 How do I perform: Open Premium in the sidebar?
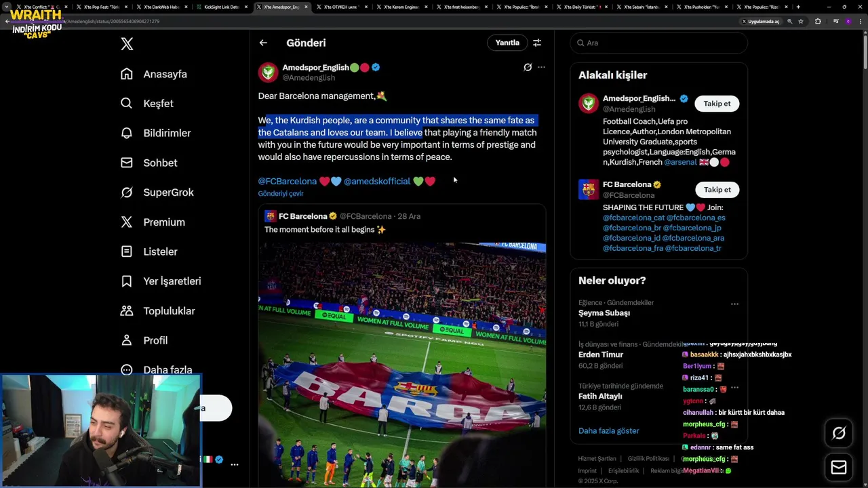click(153, 222)
